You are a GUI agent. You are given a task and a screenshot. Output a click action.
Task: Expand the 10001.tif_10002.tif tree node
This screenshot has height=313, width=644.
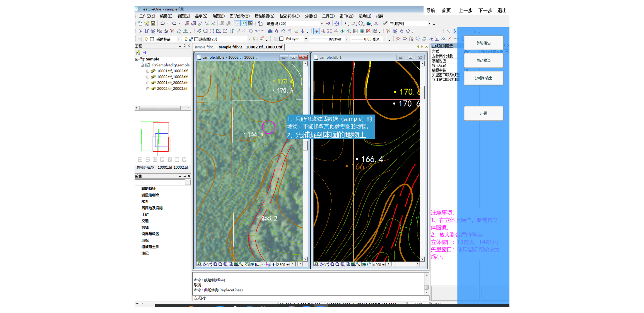pos(148,71)
